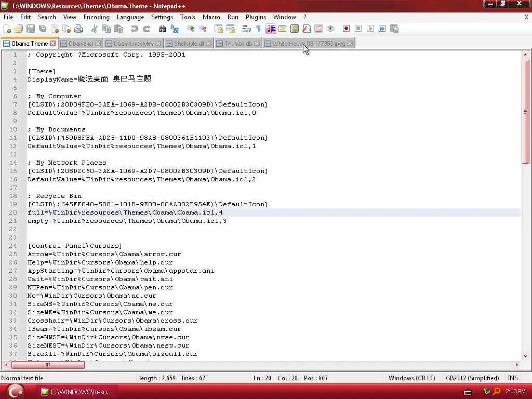
Task: Click the Stop Recording macro icon
Action: coord(358,29)
